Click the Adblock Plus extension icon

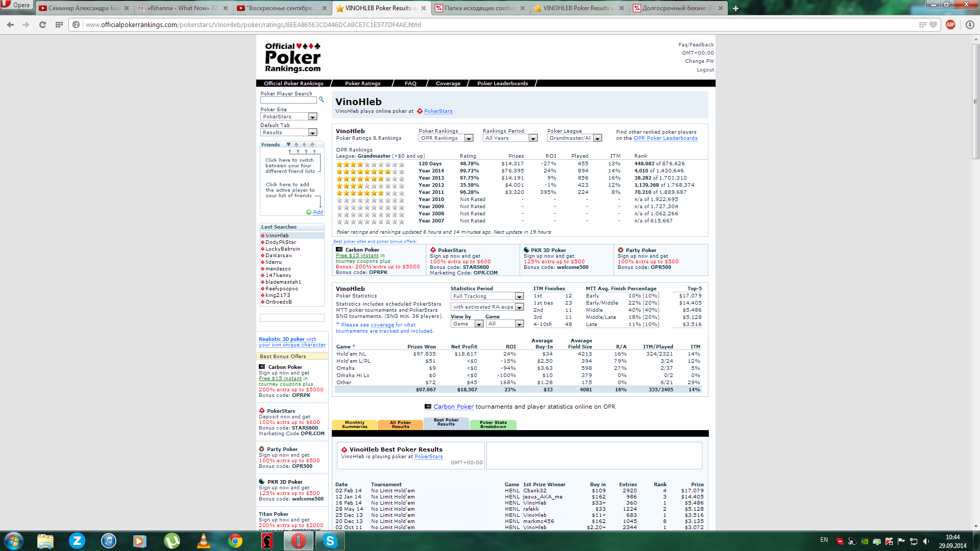pyautogui.click(x=950, y=24)
